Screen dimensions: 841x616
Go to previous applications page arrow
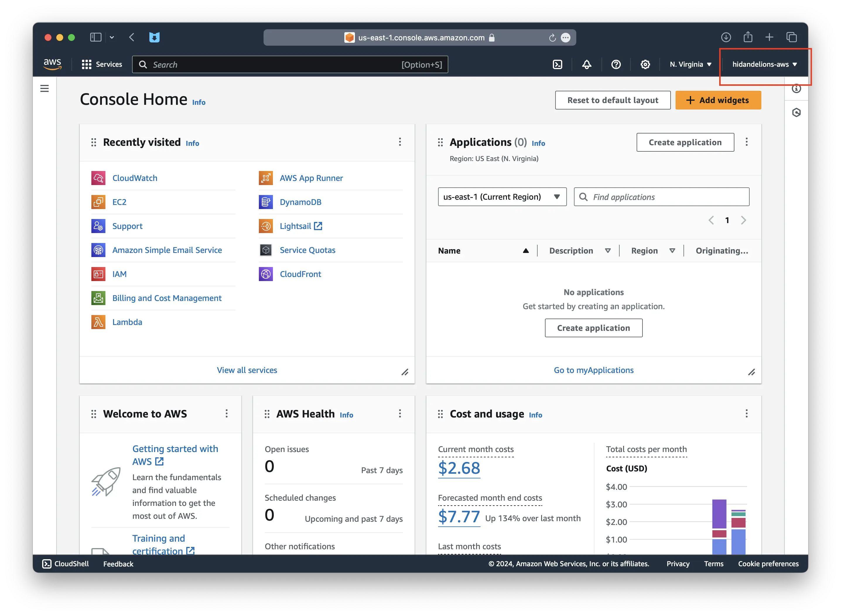click(711, 220)
